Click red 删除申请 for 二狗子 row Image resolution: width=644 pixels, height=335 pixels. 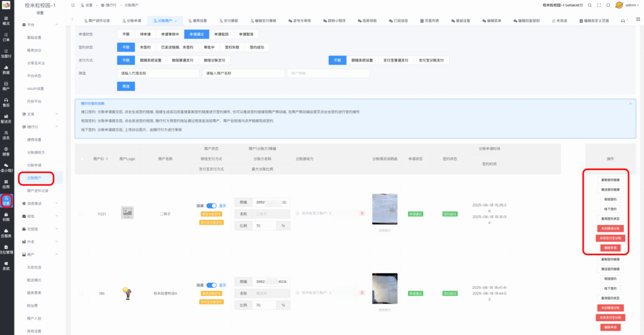coord(610,248)
